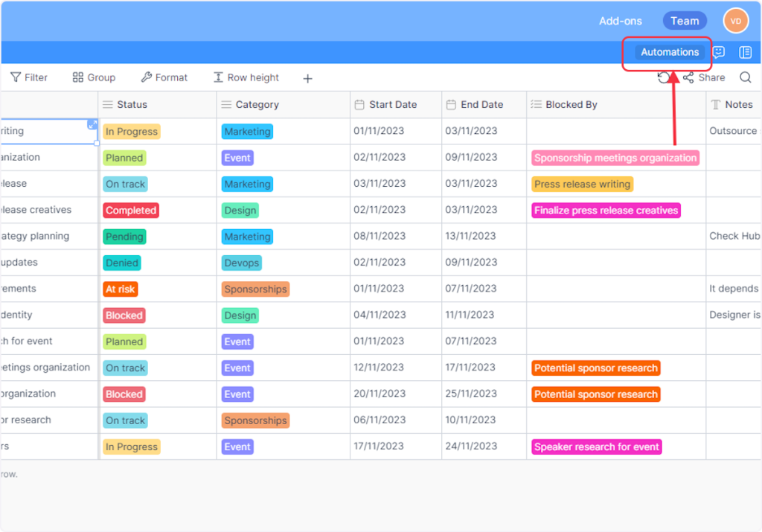The image size is (762, 532).
Task: Open the Format menu
Action: point(164,77)
